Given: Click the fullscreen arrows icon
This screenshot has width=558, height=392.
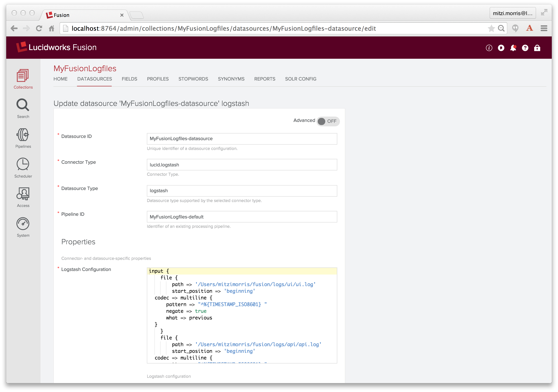Looking at the screenshot, I should click(544, 13).
